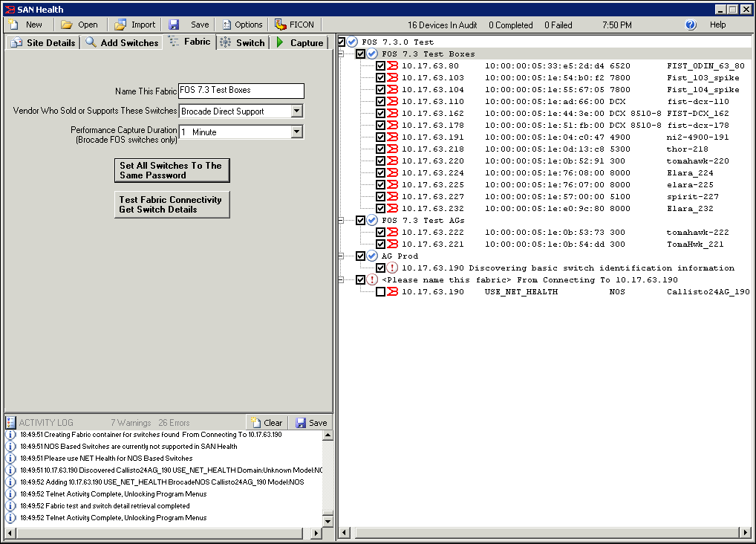
Task: Click the Import toolbar icon
Action: tap(120, 25)
